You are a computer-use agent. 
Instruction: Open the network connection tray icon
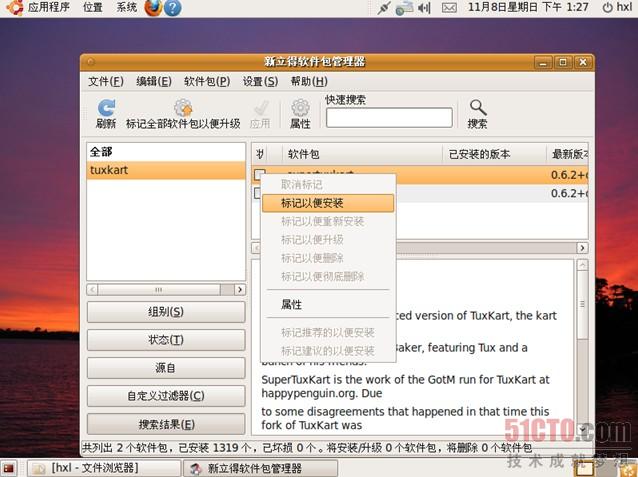pos(384,8)
